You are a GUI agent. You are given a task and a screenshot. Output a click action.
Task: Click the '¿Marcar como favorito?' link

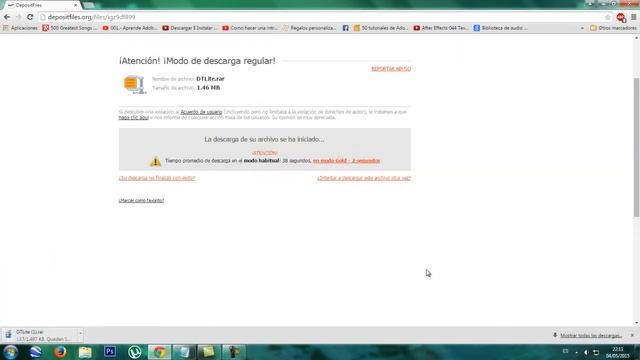(x=141, y=200)
